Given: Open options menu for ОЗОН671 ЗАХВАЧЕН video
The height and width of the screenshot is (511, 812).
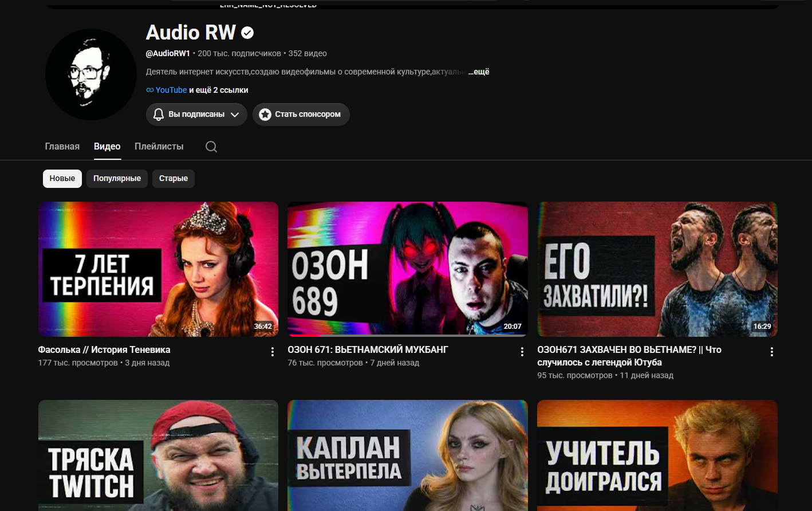Looking at the screenshot, I should 771,352.
